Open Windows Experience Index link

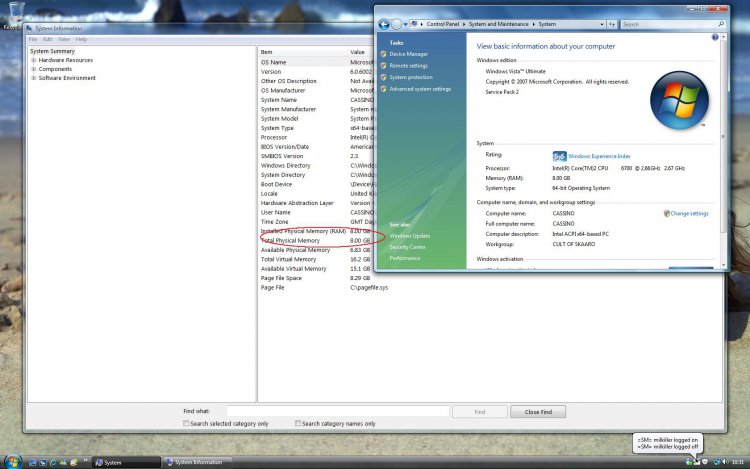click(x=599, y=156)
